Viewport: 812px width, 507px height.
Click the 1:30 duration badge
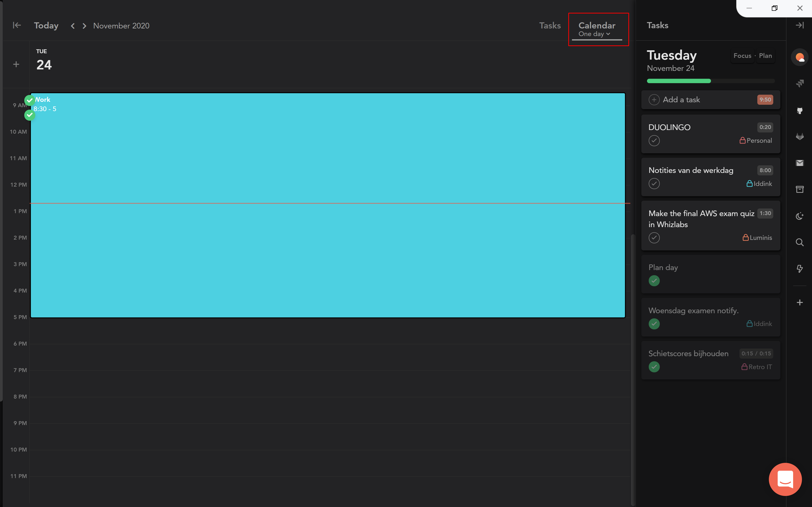[765, 213]
